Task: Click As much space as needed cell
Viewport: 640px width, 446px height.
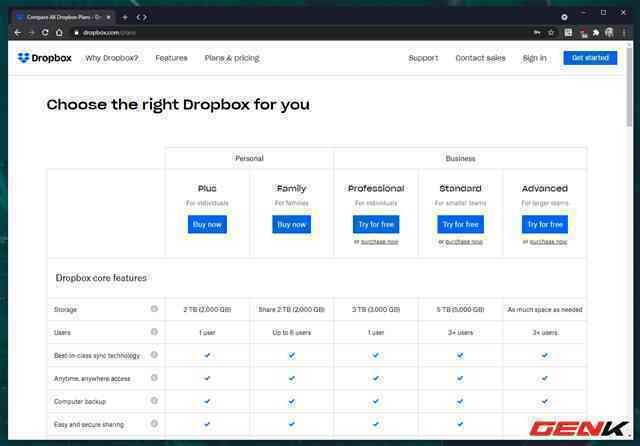Action: [545, 310]
